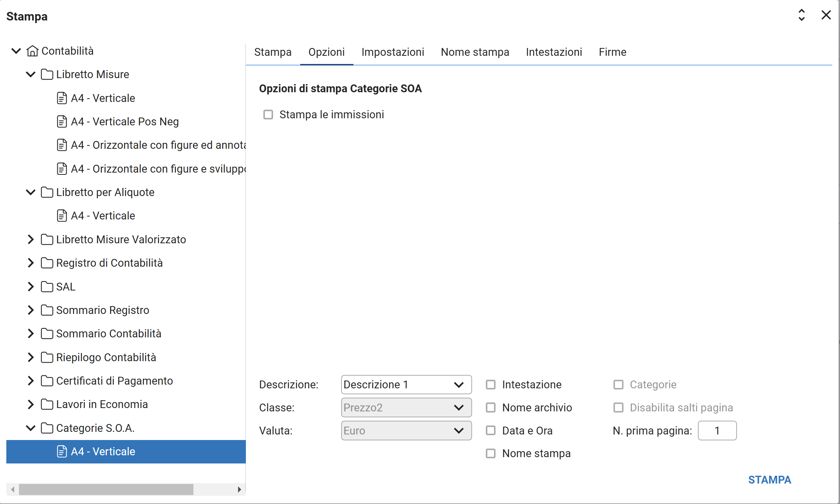
Task: Click the expand/collapse dialog arrows icon
Action: point(802,15)
